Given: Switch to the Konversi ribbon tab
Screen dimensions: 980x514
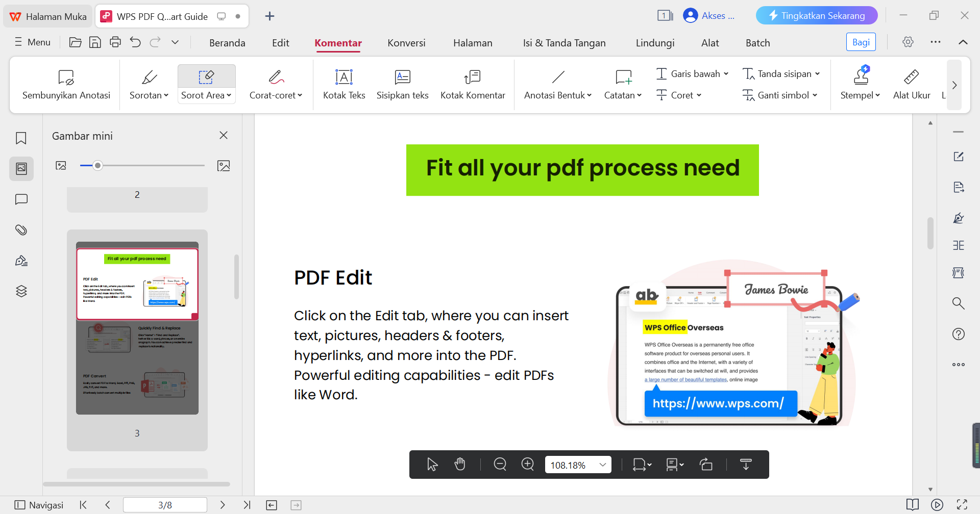Looking at the screenshot, I should click(406, 43).
